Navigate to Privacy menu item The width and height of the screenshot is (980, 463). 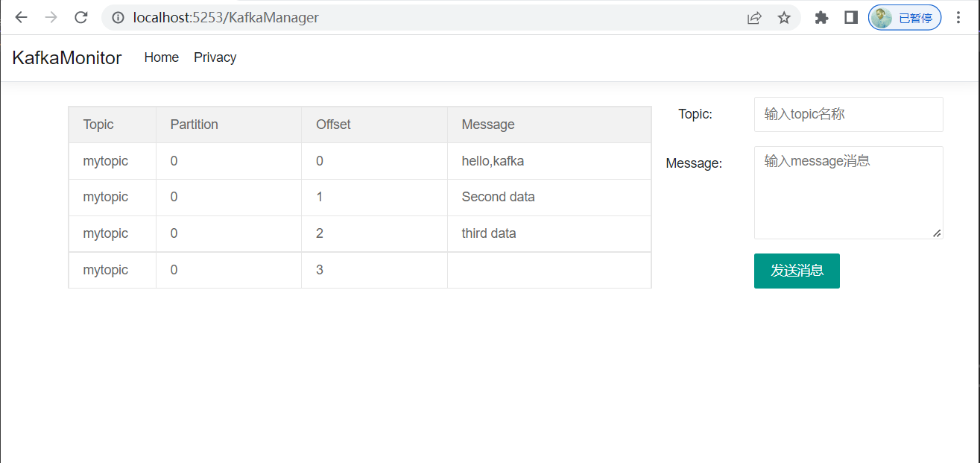click(215, 57)
